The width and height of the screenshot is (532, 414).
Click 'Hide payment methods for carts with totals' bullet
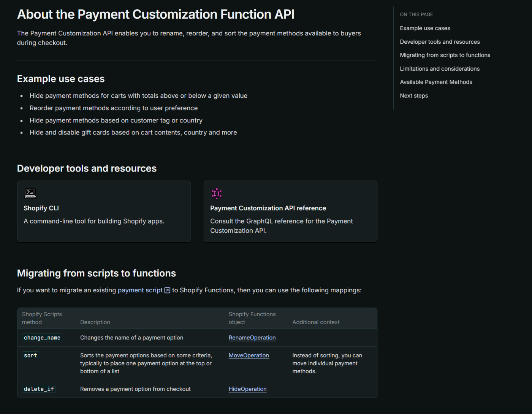[138, 96]
